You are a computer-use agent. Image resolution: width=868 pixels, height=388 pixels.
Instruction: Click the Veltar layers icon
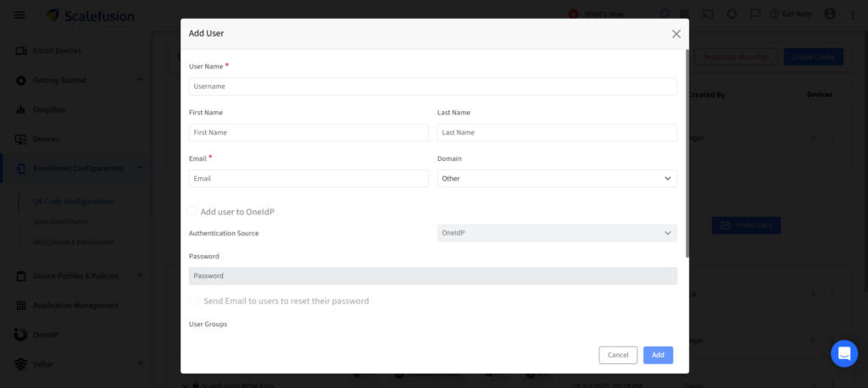click(20, 364)
